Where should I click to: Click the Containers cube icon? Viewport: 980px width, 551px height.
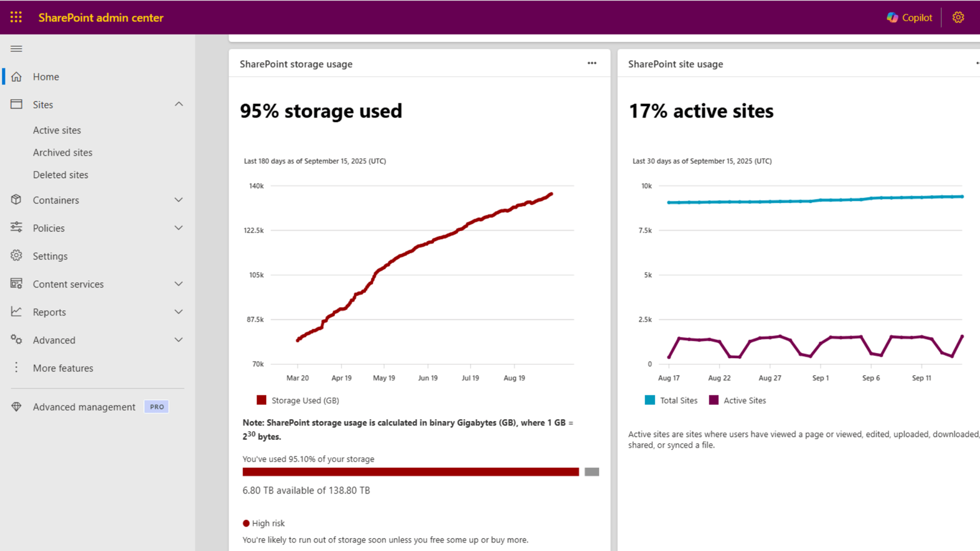click(16, 200)
